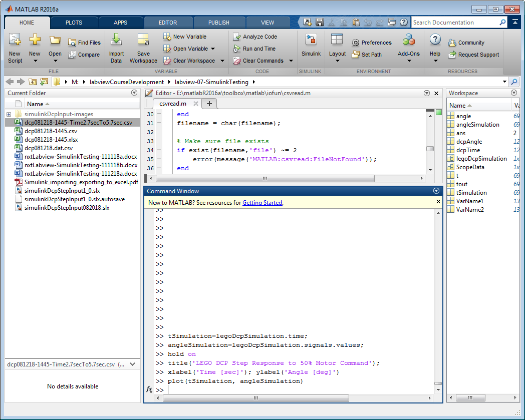The height and width of the screenshot is (420, 525).
Task: Launch Simulink
Action: [x=311, y=45]
